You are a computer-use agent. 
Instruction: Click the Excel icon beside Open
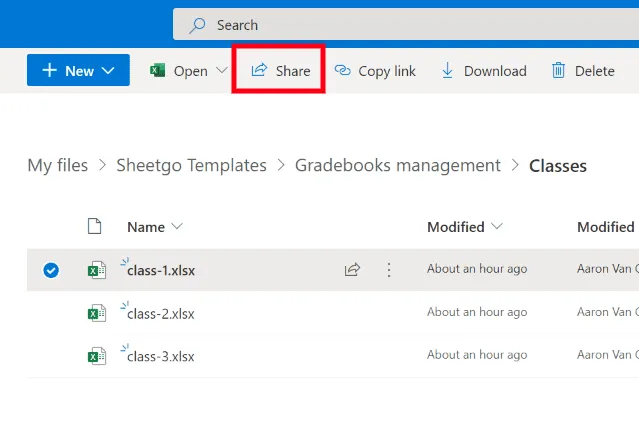click(x=157, y=71)
